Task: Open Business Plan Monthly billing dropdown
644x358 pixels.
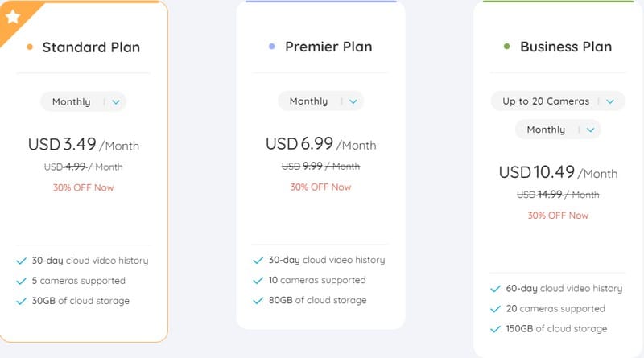Action: click(x=558, y=130)
